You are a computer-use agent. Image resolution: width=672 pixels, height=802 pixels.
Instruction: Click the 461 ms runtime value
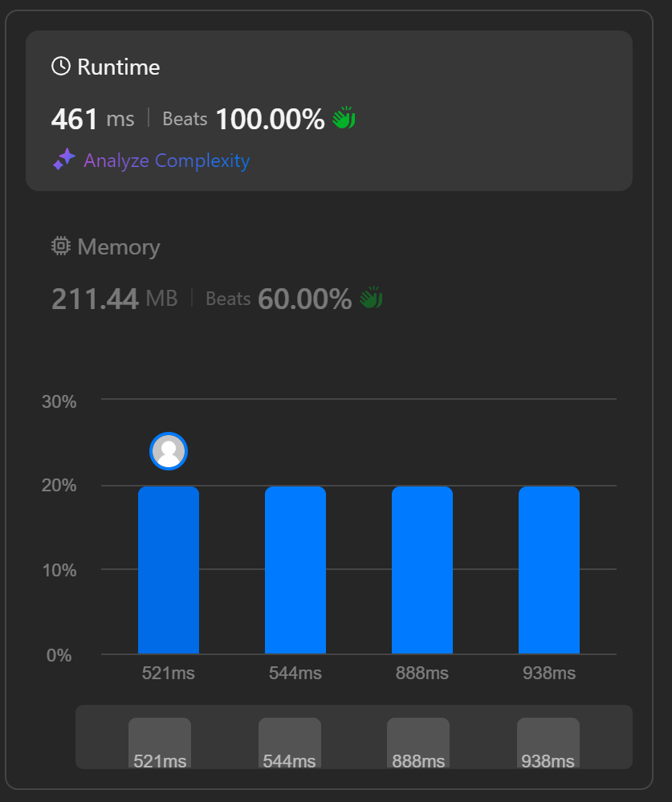point(92,120)
